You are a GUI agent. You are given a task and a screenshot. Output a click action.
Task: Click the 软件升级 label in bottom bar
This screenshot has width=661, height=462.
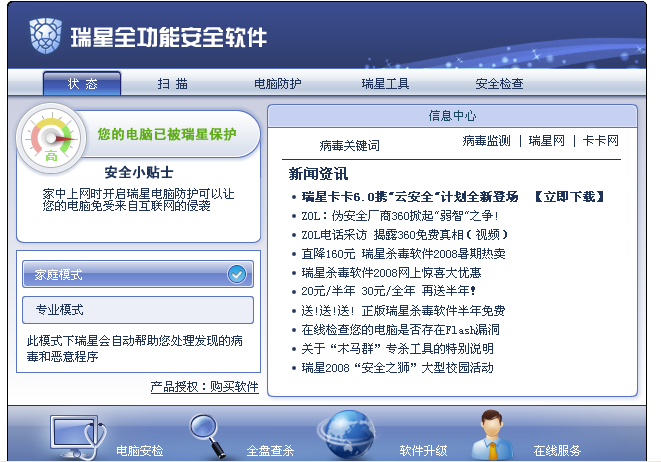423,451
